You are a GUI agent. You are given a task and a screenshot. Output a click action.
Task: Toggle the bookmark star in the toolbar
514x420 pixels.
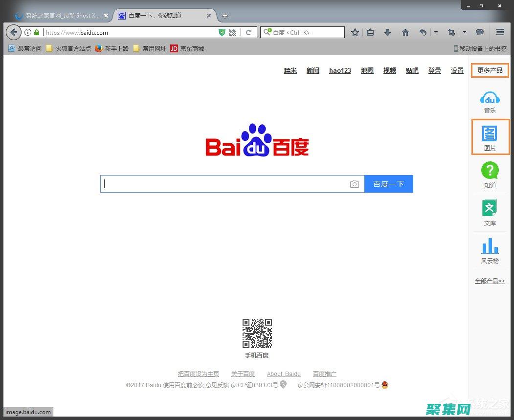[355, 32]
